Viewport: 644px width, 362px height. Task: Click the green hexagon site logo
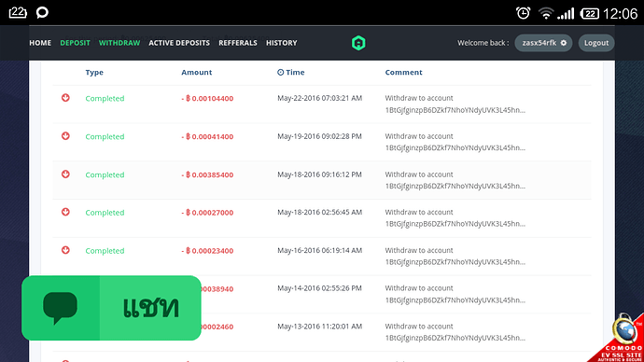(x=358, y=43)
